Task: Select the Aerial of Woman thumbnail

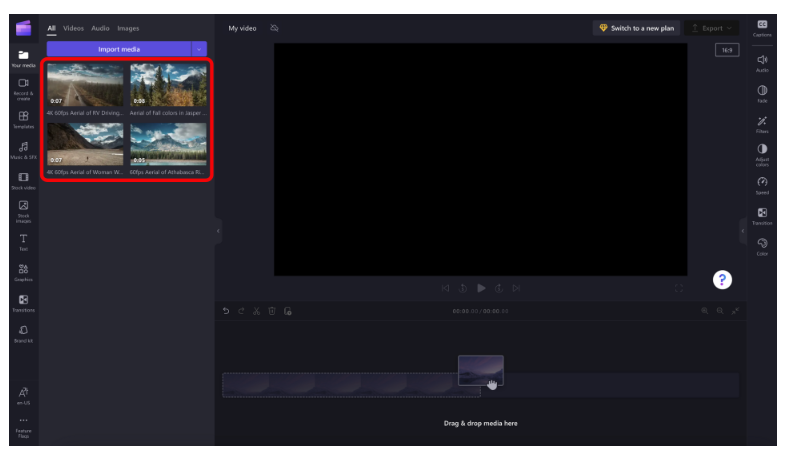Action: 85,144
